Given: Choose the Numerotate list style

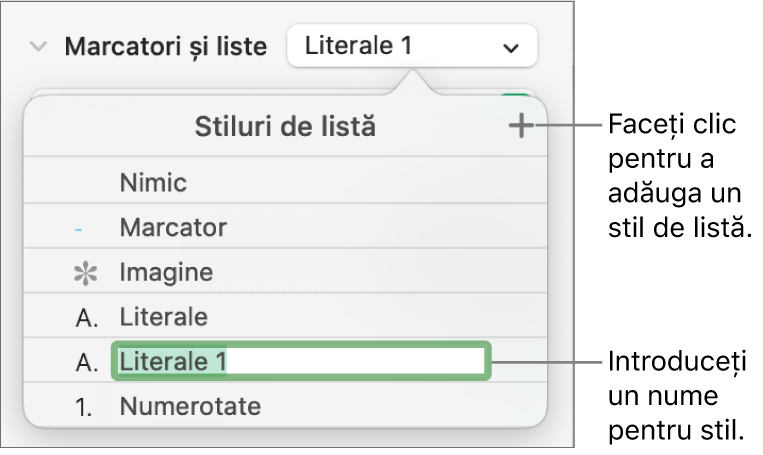Looking at the screenshot, I should pyautogui.click(x=190, y=407).
